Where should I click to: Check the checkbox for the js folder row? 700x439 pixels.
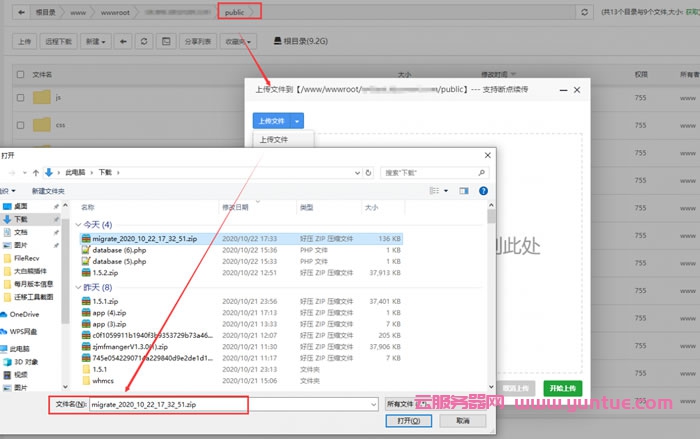[19, 98]
